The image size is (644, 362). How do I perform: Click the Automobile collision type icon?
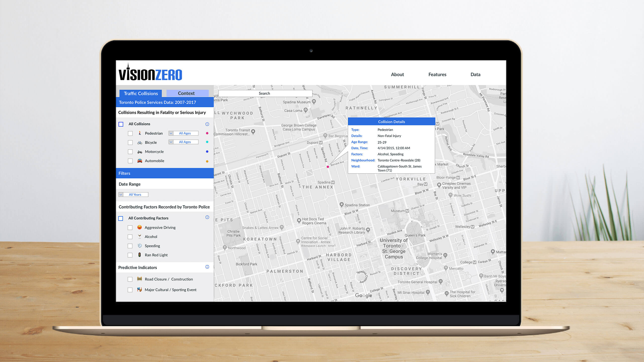[140, 160]
